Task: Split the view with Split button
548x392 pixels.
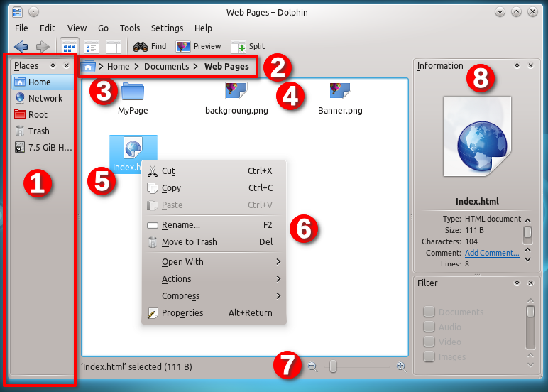Action: 248,47
